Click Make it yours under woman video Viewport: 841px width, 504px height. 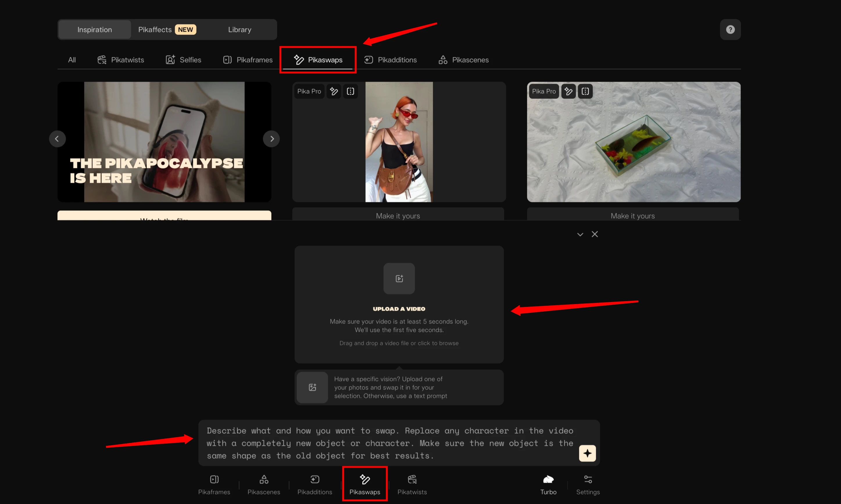(x=398, y=214)
